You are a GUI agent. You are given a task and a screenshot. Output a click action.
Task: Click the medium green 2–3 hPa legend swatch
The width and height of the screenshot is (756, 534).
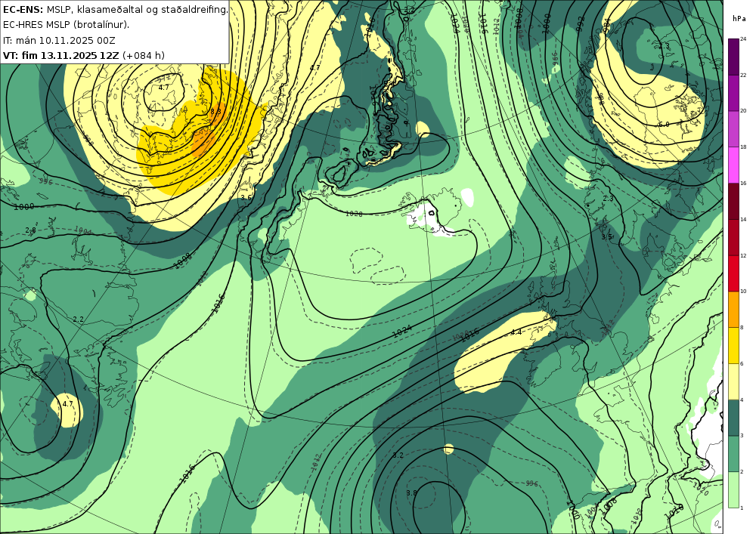point(733,454)
